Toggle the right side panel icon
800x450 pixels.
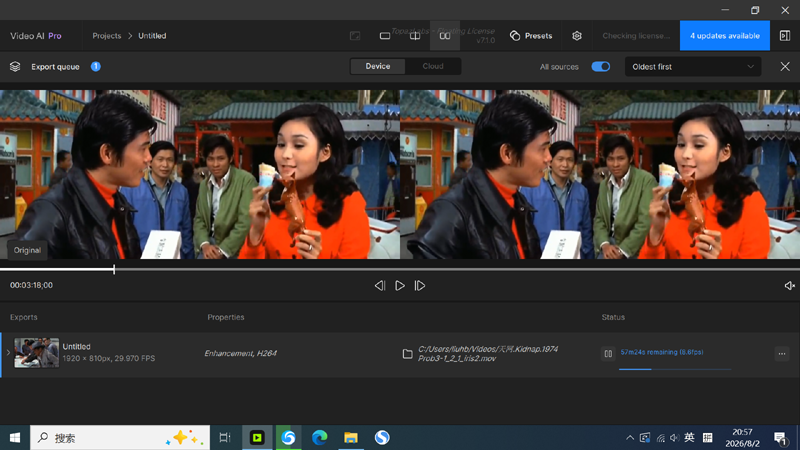coord(785,36)
